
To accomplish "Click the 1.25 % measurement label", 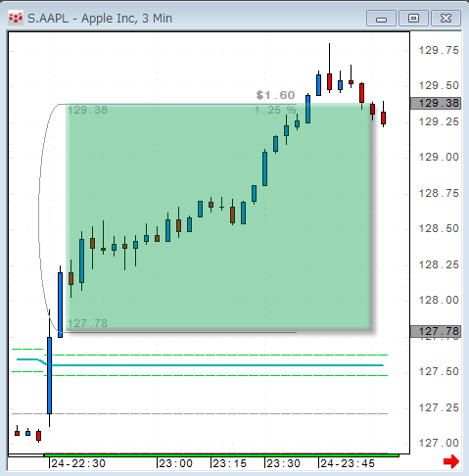I will click(275, 110).
